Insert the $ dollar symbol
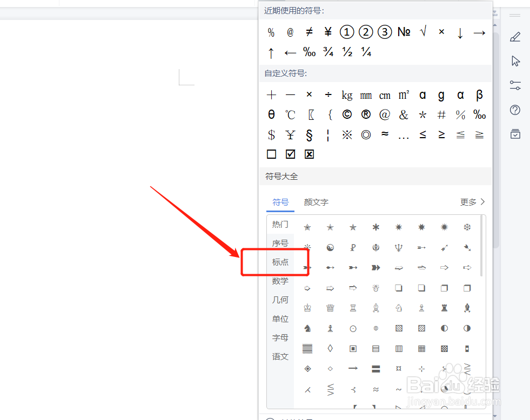This screenshot has height=420, width=530. (271, 135)
